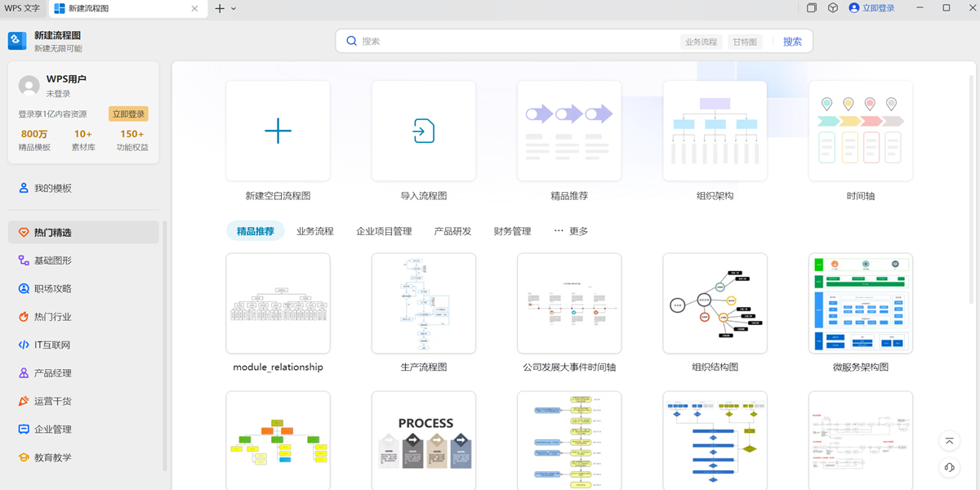
Task: Open 我的模板 in the sidebar
Action: point(53,188)
